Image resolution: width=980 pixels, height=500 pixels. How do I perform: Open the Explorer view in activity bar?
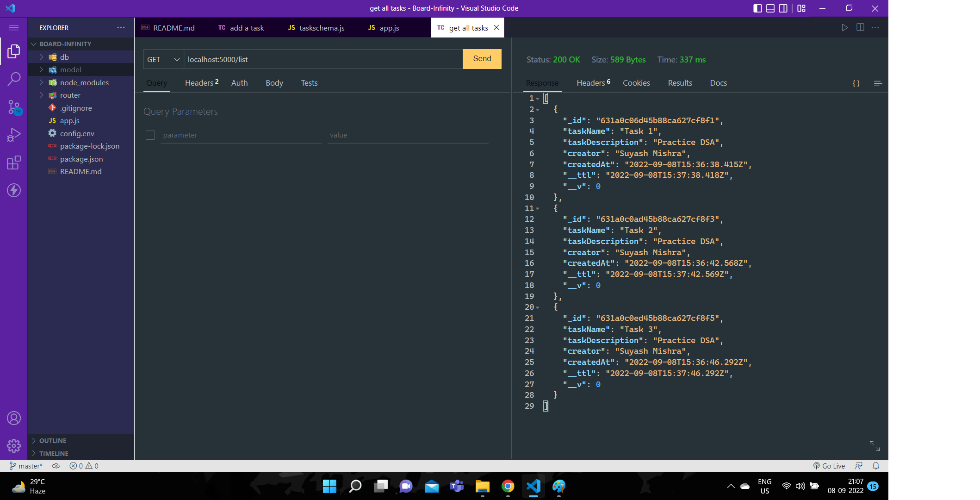coord(14,51)
